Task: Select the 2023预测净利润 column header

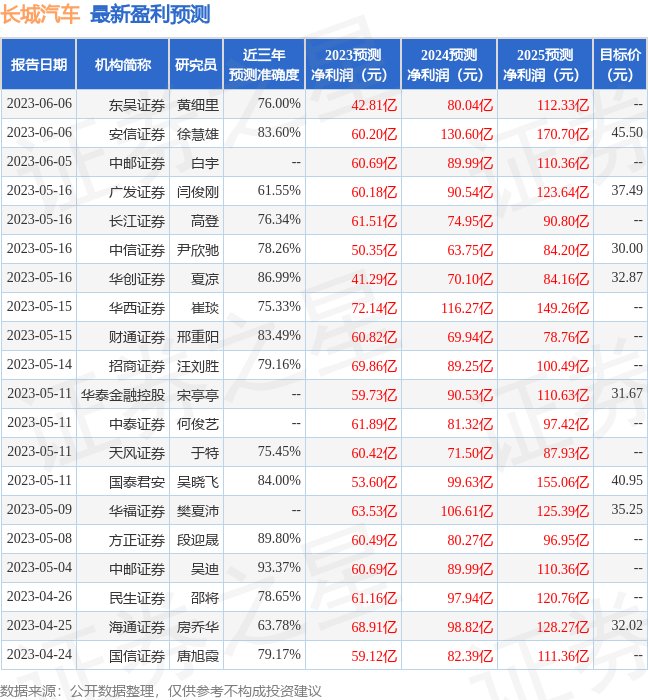Action: tap(353, 64)
